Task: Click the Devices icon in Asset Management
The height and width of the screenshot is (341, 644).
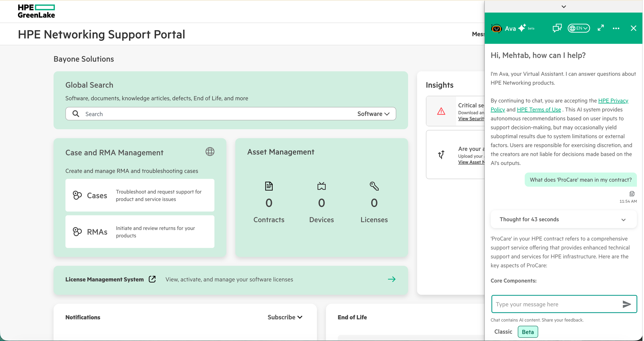Action: tap(321, 186)
